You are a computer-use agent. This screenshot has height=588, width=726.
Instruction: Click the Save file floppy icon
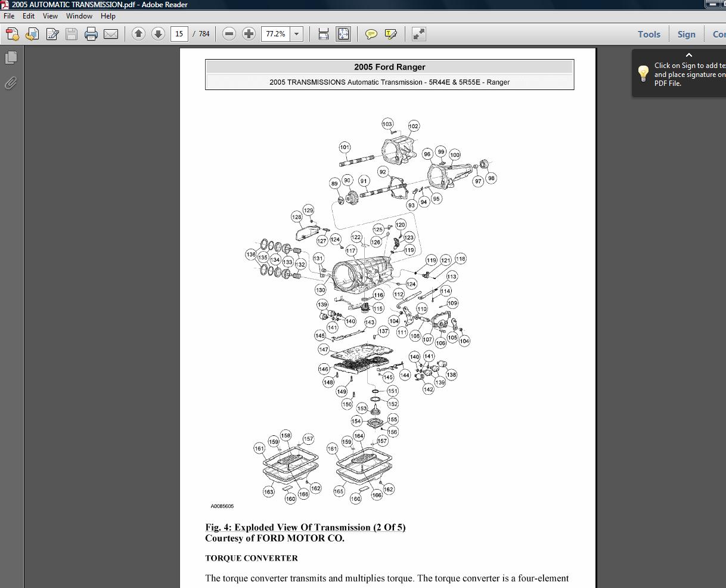click(72, 34)
